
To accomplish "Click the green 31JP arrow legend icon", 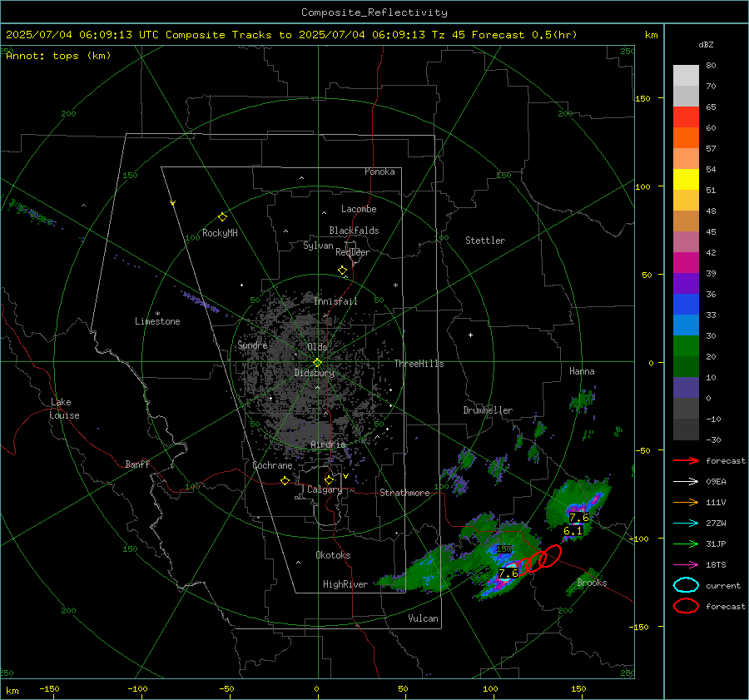I will (686, 544).
